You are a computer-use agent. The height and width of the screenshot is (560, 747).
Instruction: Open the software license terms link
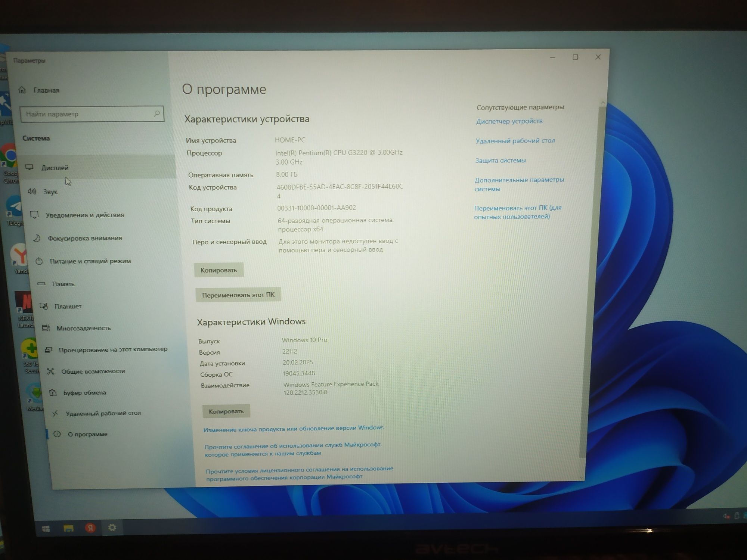(300, 473)
